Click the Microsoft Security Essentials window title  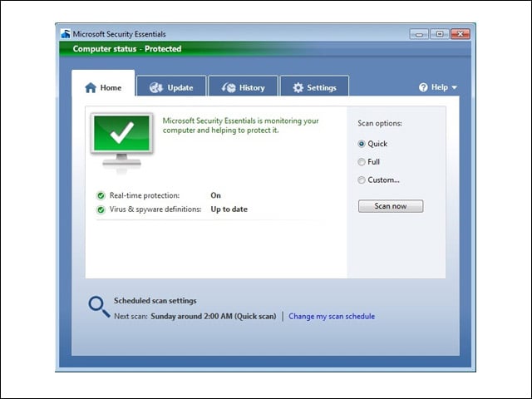coord(119,34)
